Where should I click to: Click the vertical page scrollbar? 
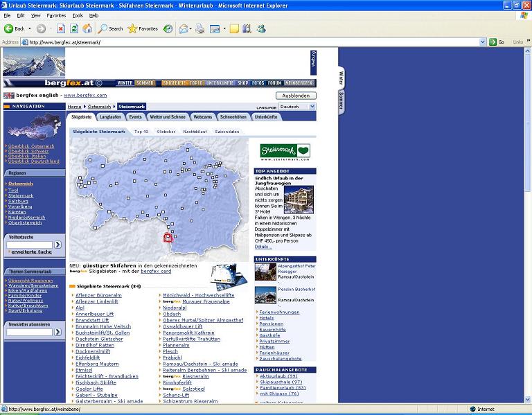click(x=528, y=225)
